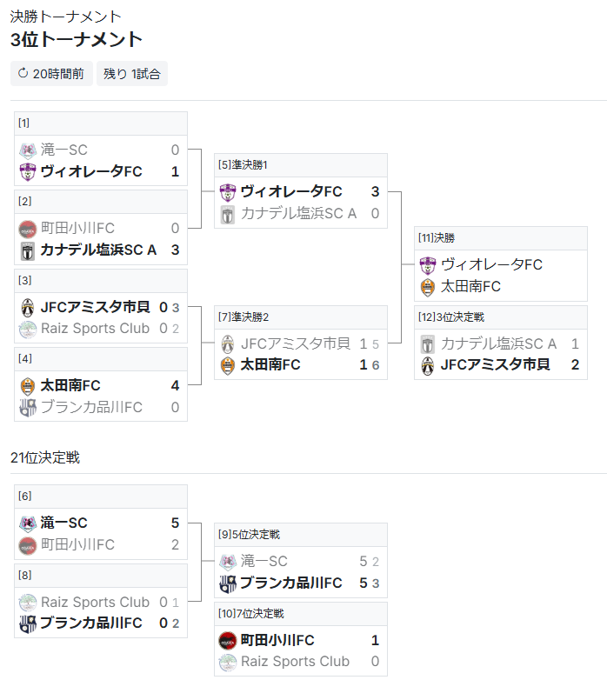Click the 太田南FC emblem in match [4]
The image size is (607, 700).
pyautogui.click(x=28, y=386)
